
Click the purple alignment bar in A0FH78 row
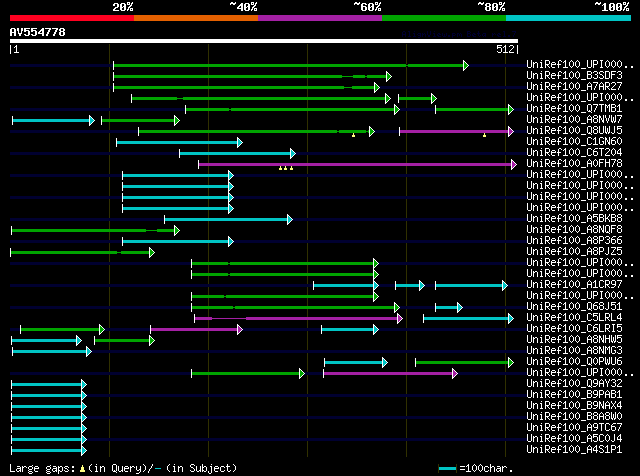[358, 165]
